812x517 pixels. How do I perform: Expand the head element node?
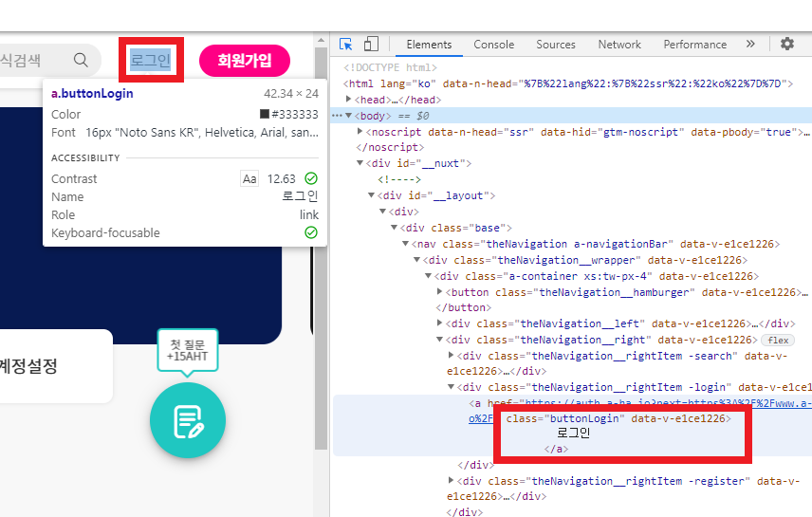pos(348,99)
